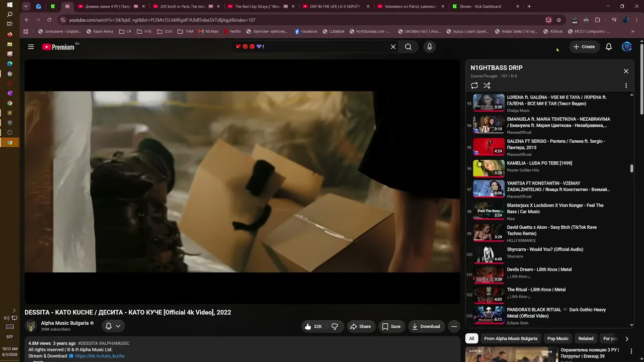
Task: Open the account avatar menu
Action: 626,47
